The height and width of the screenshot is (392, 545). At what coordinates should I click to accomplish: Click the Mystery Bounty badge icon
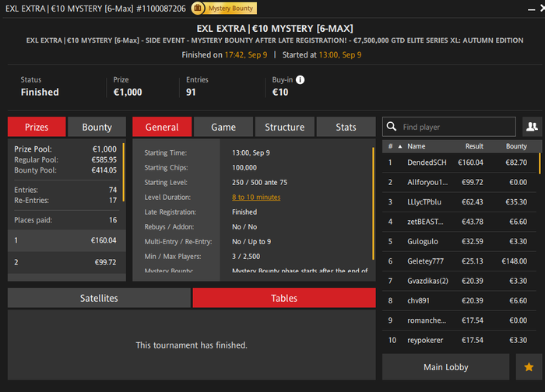[x=198, y=8]
